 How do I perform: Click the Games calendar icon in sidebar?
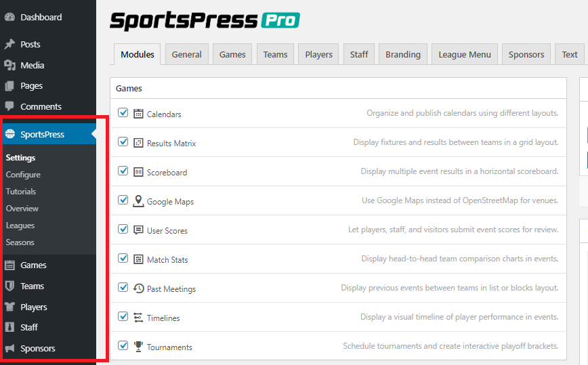[9, 265]
